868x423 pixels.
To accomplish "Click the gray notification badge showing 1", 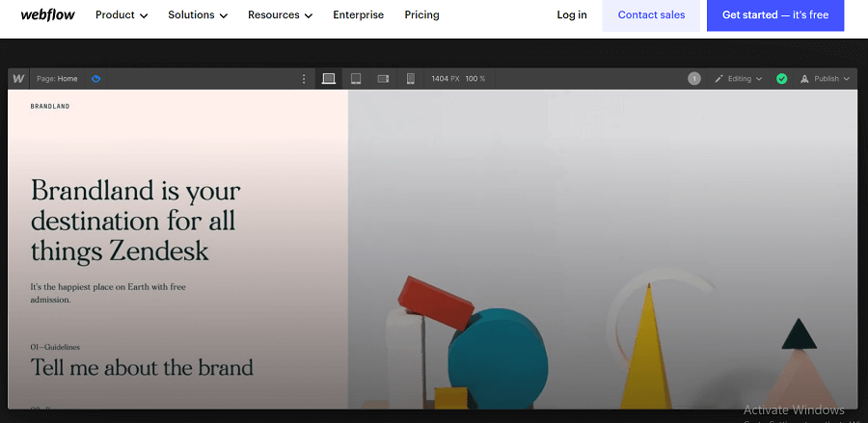I will tap(694, 78).
